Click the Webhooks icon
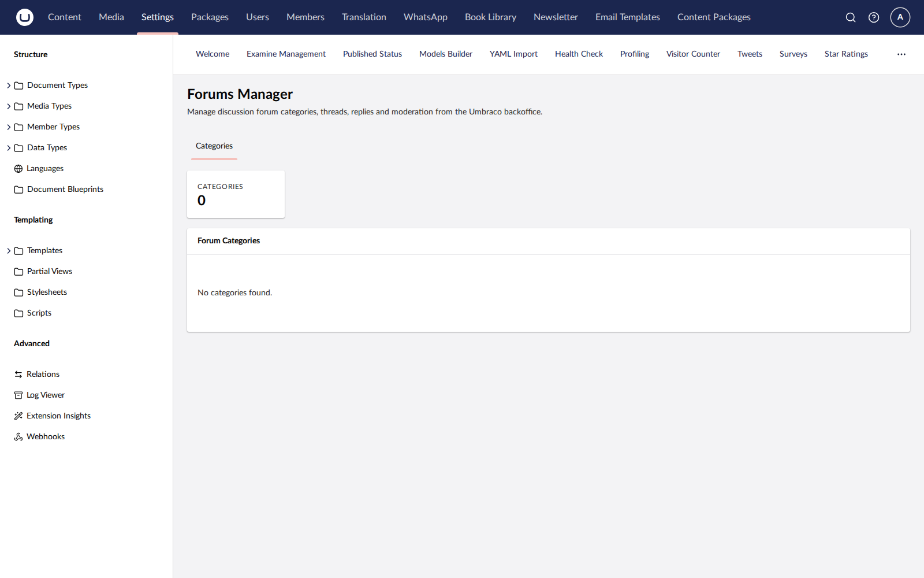This screenshot has width=924, height=578. pos(18,437)
